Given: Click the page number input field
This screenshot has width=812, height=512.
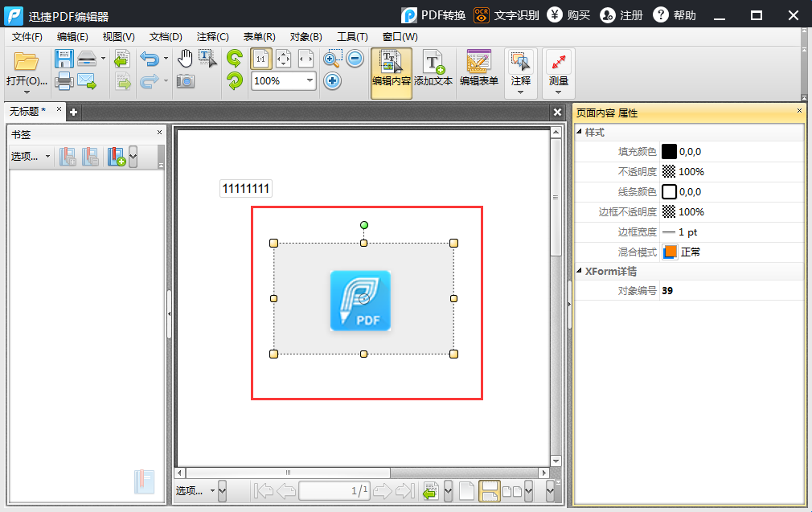Looking at the screenshot, I should (334, 491).
